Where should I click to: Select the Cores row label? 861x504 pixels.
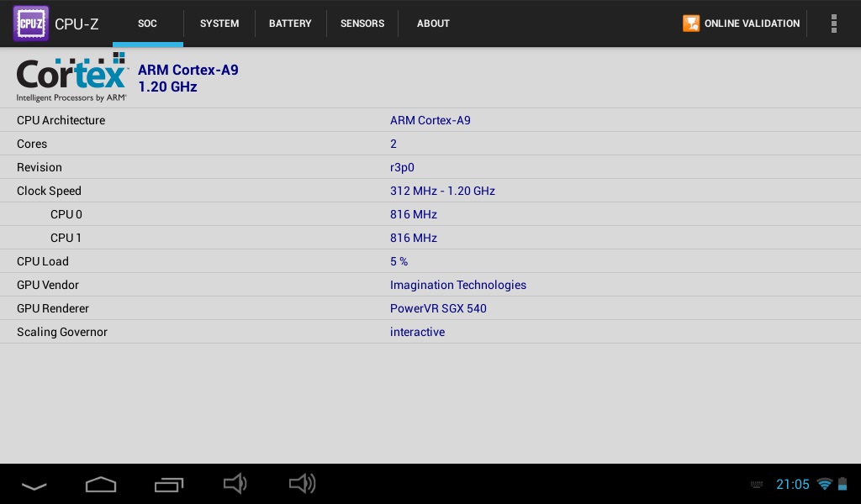(x=32, y=144)
